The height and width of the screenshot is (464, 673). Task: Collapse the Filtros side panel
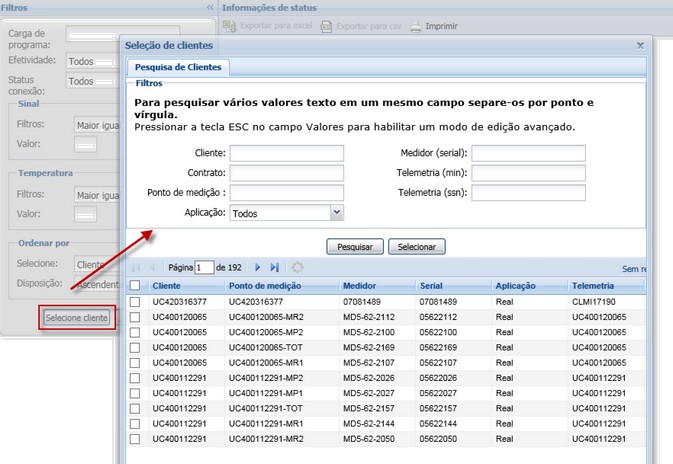209,7
